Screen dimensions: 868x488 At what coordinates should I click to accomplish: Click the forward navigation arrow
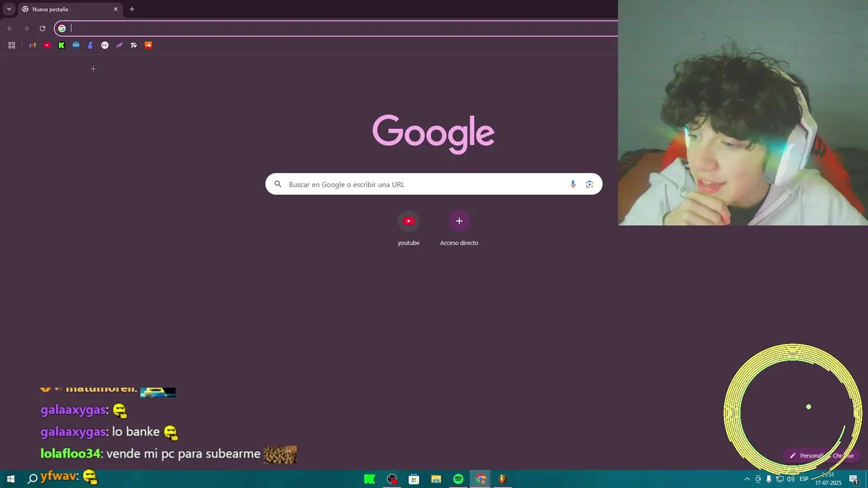coord(26,28)
